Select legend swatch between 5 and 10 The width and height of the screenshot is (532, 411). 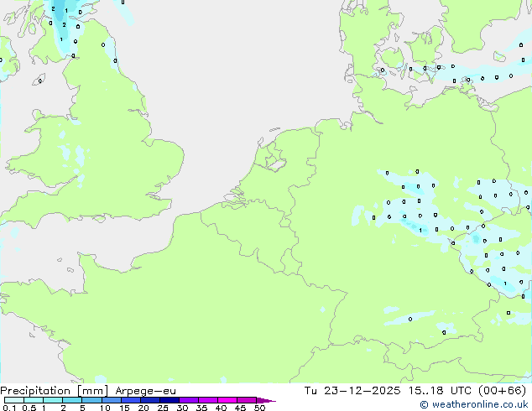91,400
